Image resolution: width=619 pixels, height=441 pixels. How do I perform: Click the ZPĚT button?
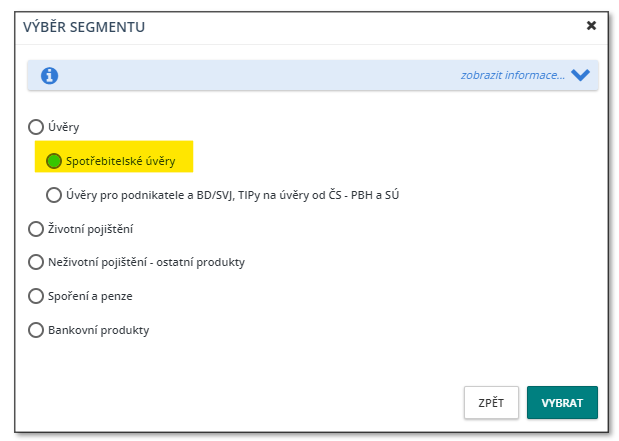click(491, 403)
